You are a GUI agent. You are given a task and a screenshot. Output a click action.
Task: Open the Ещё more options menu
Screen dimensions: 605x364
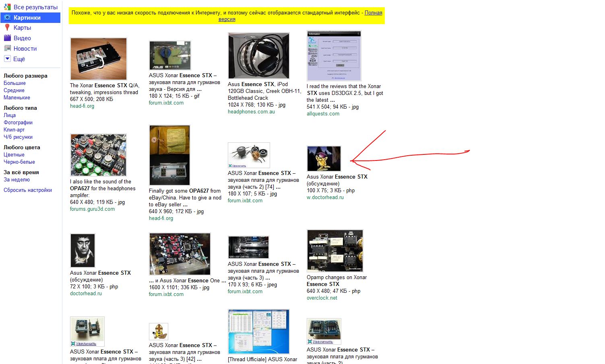coord(19,59)
